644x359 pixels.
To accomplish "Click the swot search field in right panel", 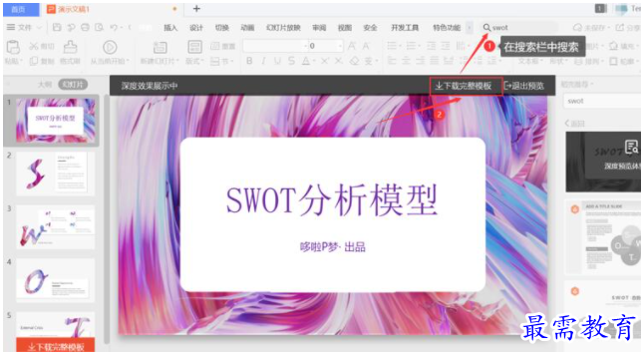I will point(602,101).
